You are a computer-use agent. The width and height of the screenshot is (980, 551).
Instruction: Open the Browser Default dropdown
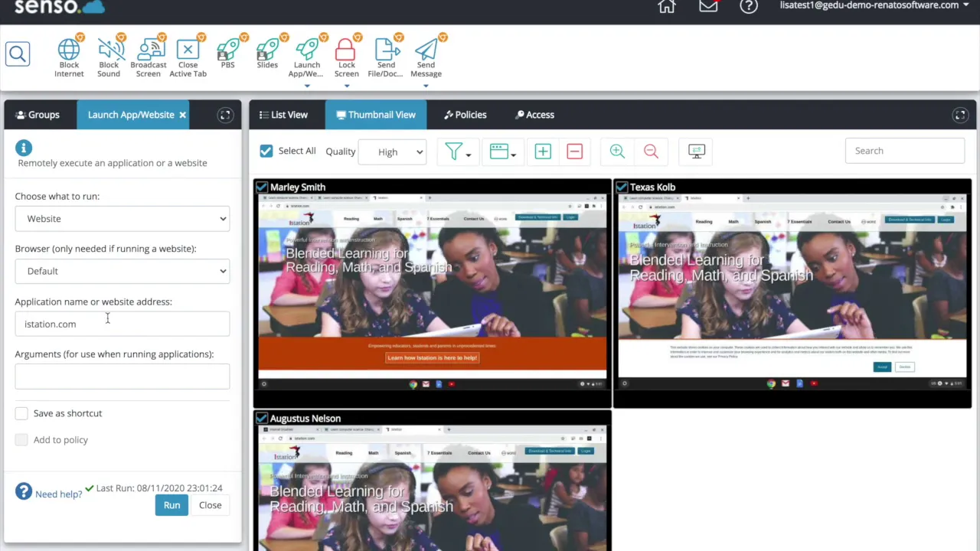122,271
